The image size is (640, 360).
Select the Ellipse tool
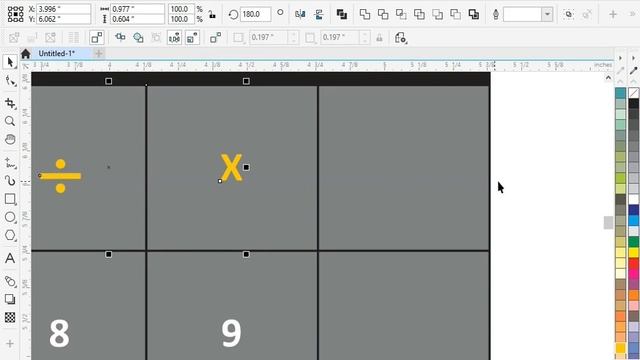[x=10, y=217]
